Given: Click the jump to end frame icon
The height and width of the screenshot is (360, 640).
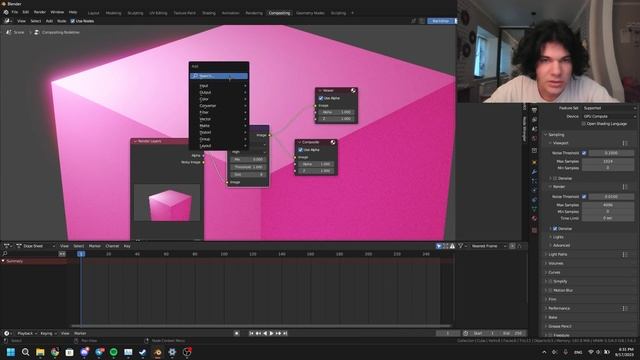Looking at the screenshot, I should 285,333.
